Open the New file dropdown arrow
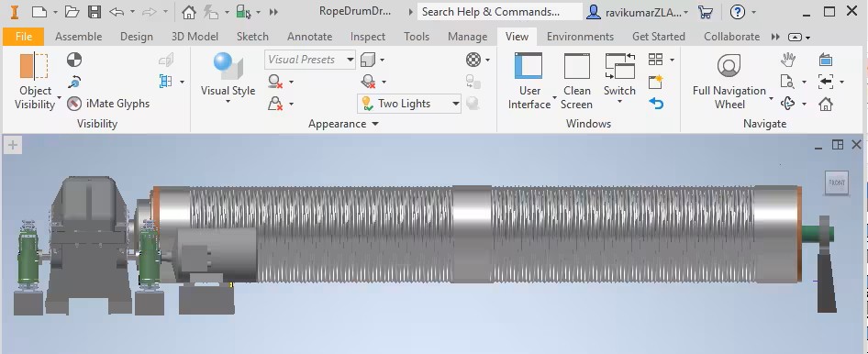 [55, 12]
